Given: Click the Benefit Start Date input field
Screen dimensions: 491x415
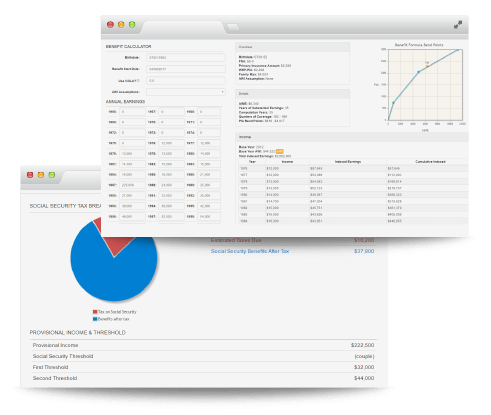Looking at the screenshot, I should pos(186,69).
